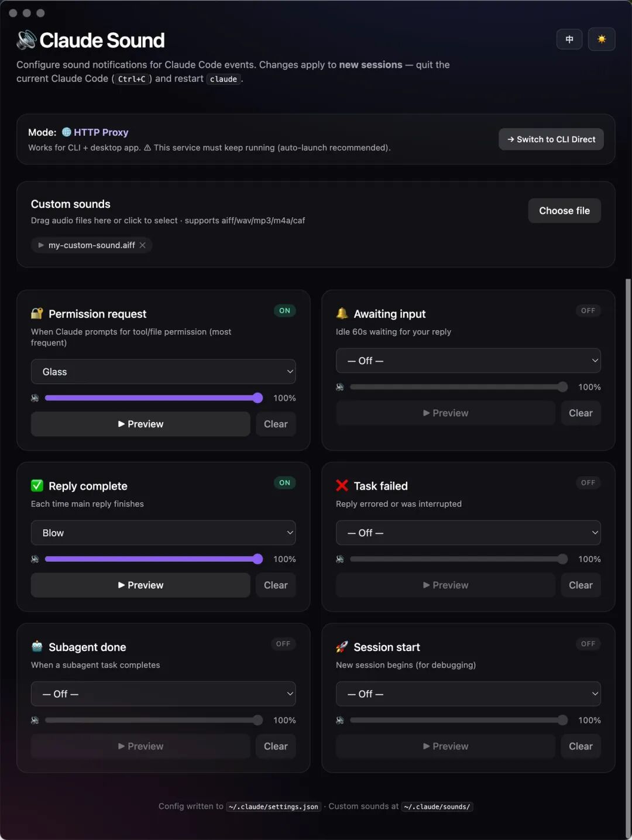The image size is (632, 840).
Task: Click the HTTP Proxy globe icon
Action: click(x=67, y=132)
